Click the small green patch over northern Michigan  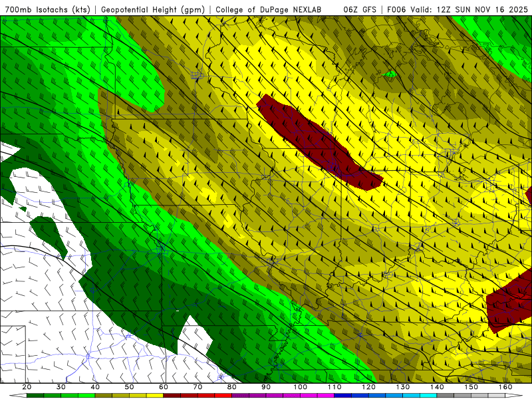(390, 74)
